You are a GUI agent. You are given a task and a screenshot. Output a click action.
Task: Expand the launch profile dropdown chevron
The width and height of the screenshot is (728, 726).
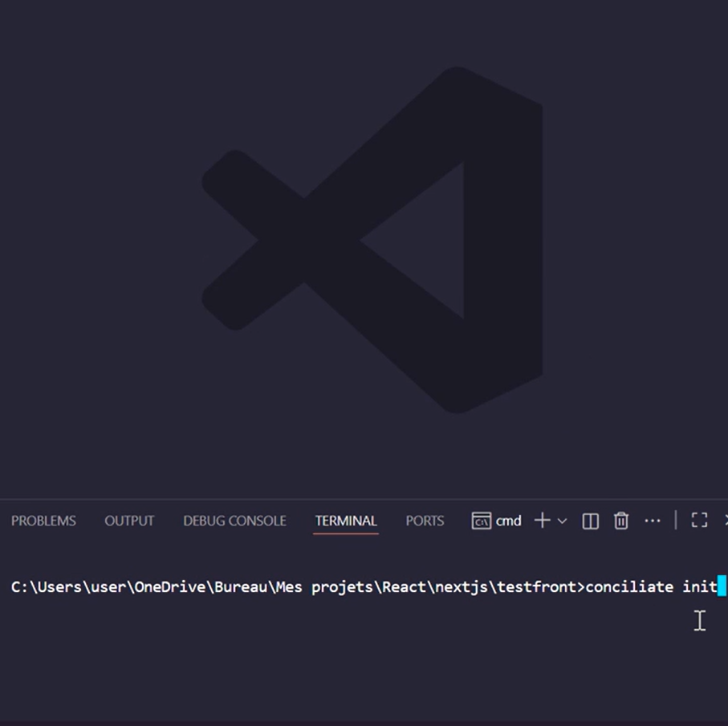[563, 521]
